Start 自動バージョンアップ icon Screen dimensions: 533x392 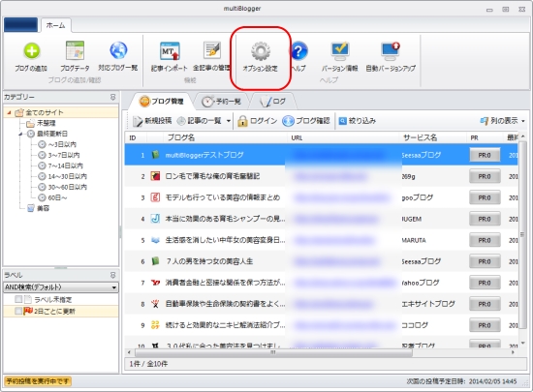391,50
